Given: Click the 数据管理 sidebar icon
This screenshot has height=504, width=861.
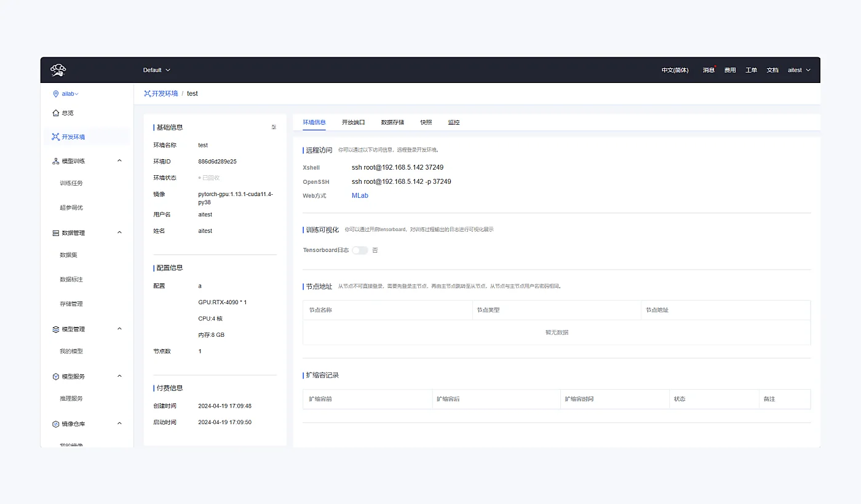Looking at the screenshot, I should [x=55, y=233].
